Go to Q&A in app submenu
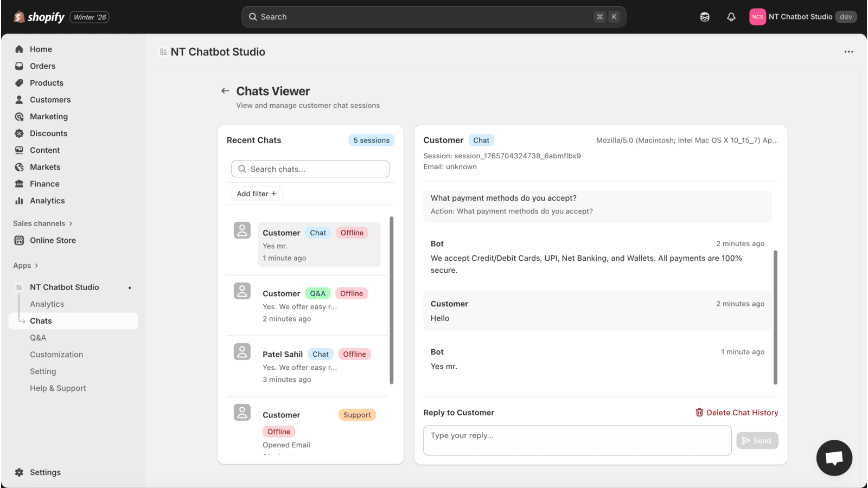 point(38,338)
